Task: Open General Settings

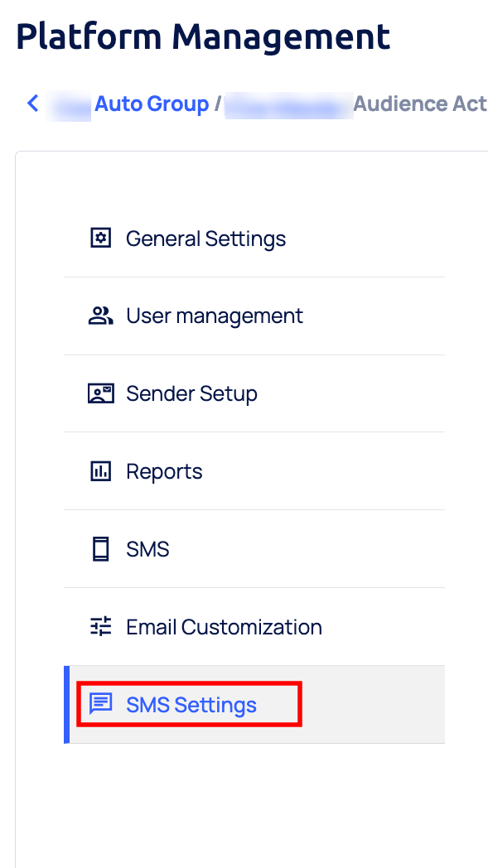Action: (x=205, y=239)
